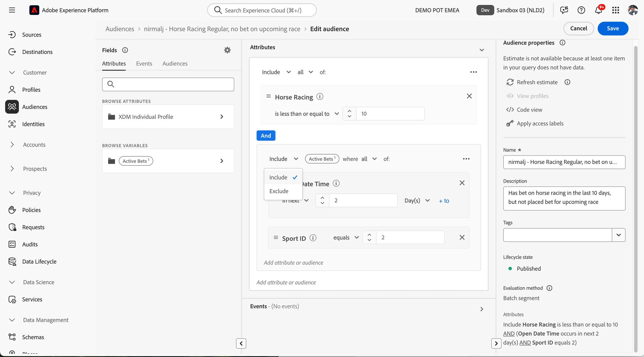The width and height of the screenshot is (644, 357).
Task: Open the Tags dropdown arrow
Action: [618, 235]
